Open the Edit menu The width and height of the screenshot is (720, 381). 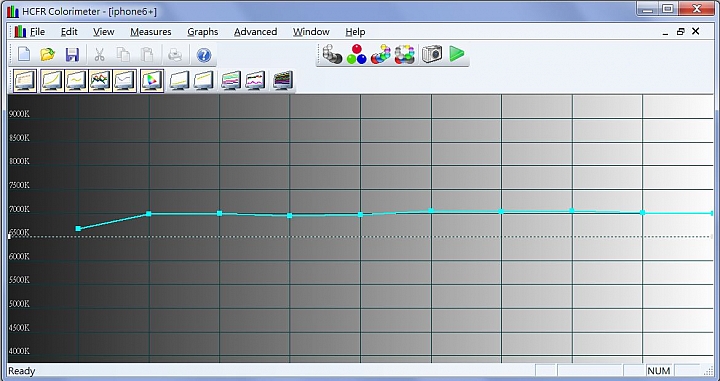(69, 32)
